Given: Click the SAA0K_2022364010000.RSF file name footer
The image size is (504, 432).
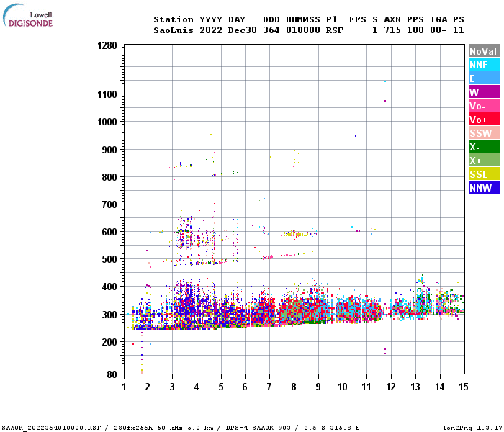Looking at the screenshot, I should tap(51, 428).
